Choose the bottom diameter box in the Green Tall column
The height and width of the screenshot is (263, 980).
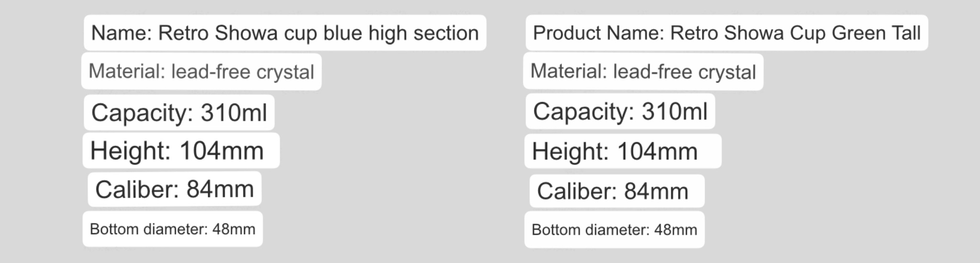coord(614,229)
